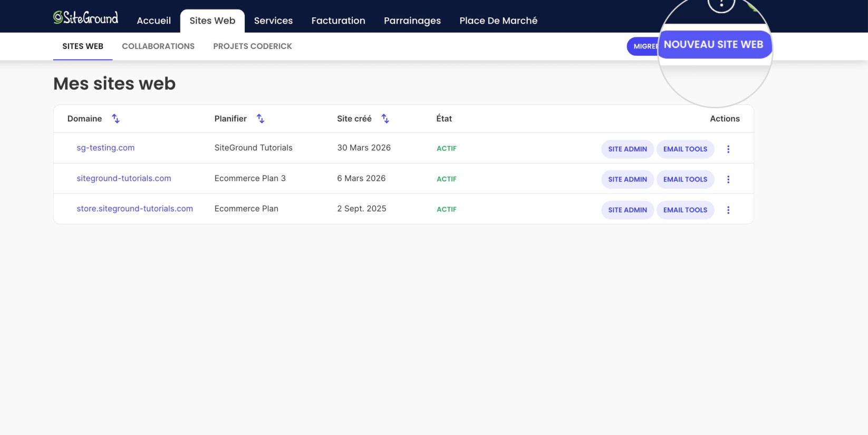Go to the Services menu
Viewport: 868px width, 435px height.
273,21
